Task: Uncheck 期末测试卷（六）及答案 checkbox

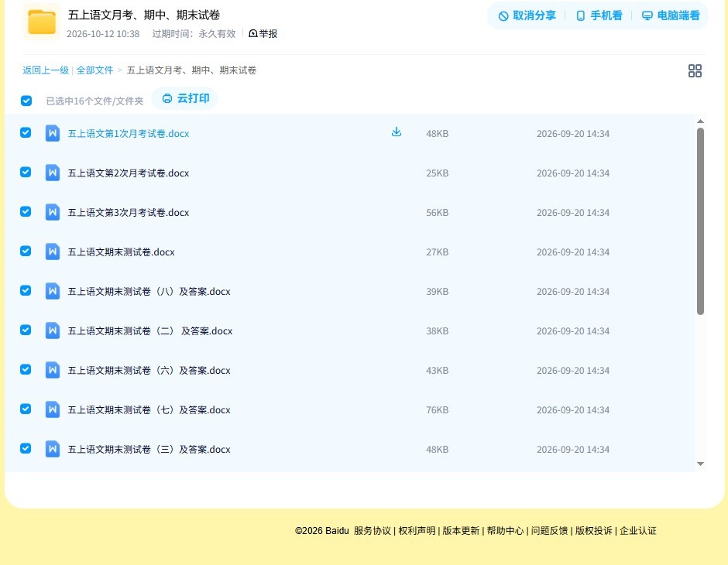Action: (x=26, y=369)
